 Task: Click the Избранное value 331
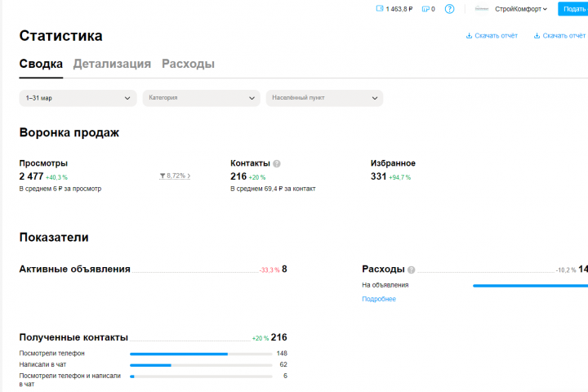pos(378,176)
